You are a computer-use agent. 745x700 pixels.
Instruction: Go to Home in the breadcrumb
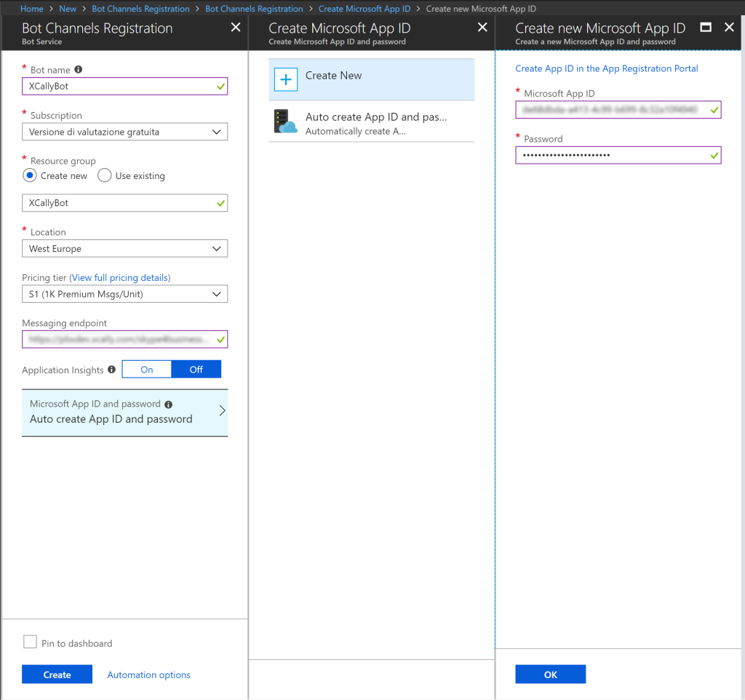pyautogui.click(x=32, y=9)
